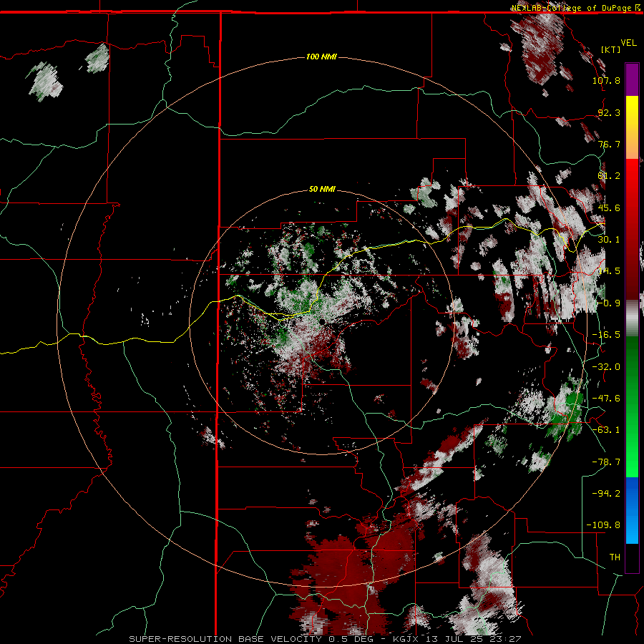Click the blue segment of the color bar
This screenshot has height=644, width=644.
(632, 510)
